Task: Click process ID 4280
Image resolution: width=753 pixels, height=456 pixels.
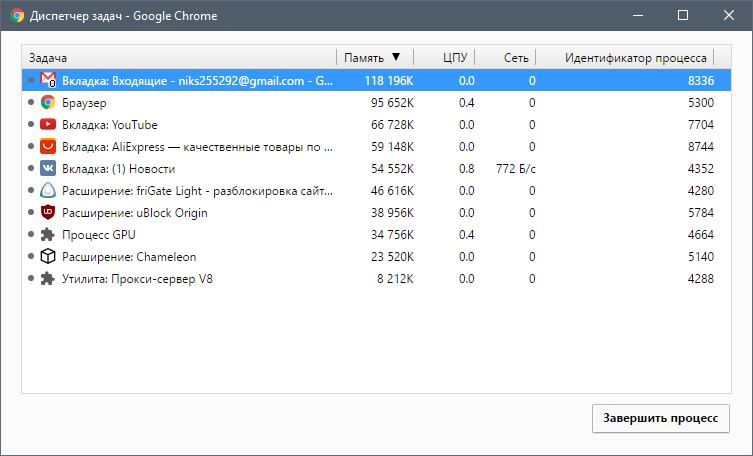Action: click(701, 191)
